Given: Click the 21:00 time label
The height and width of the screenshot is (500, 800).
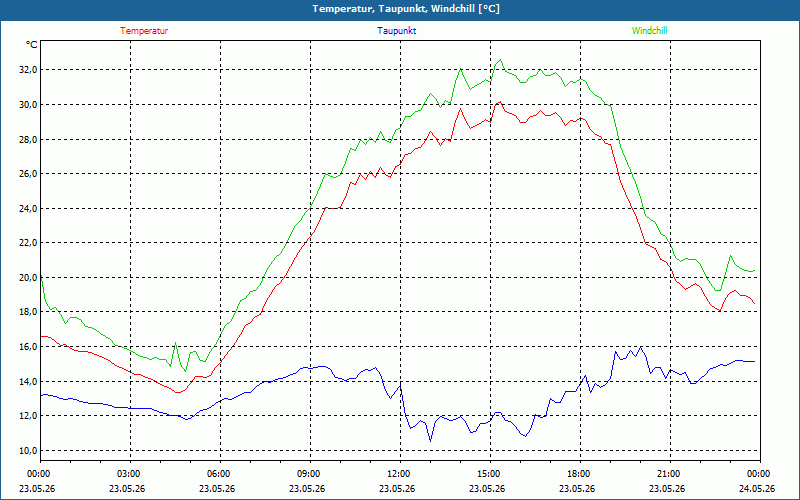Looking at the screenshot, I should (x=670, y=474).
